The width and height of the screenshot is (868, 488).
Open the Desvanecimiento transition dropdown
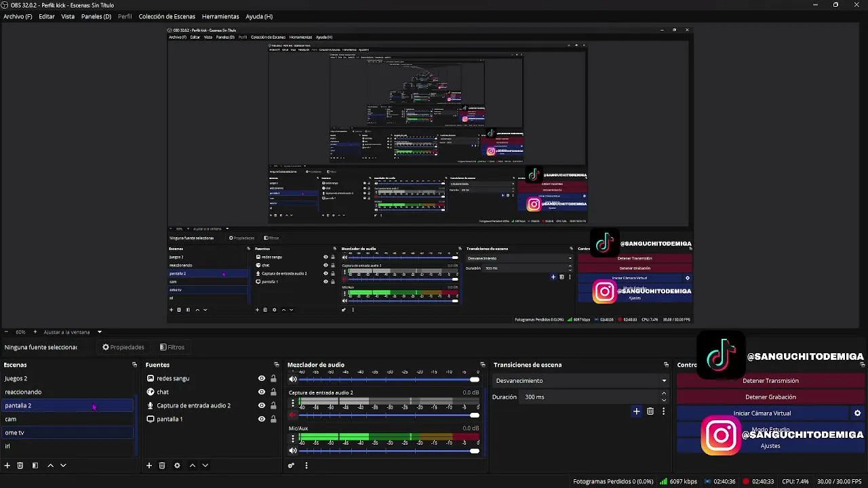580,380
